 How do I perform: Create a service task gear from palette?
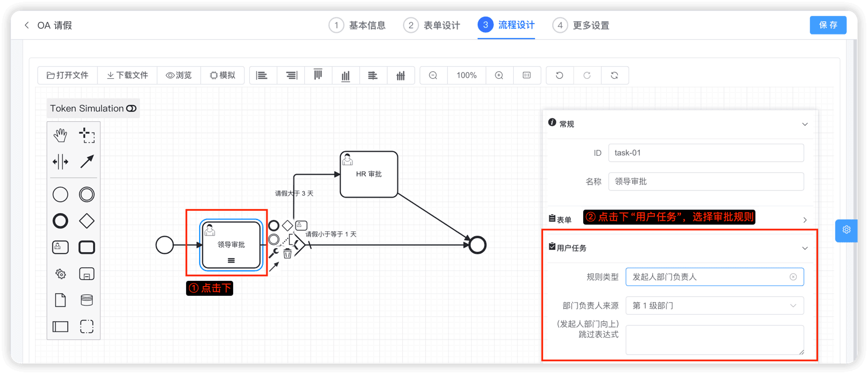point(60,274)
